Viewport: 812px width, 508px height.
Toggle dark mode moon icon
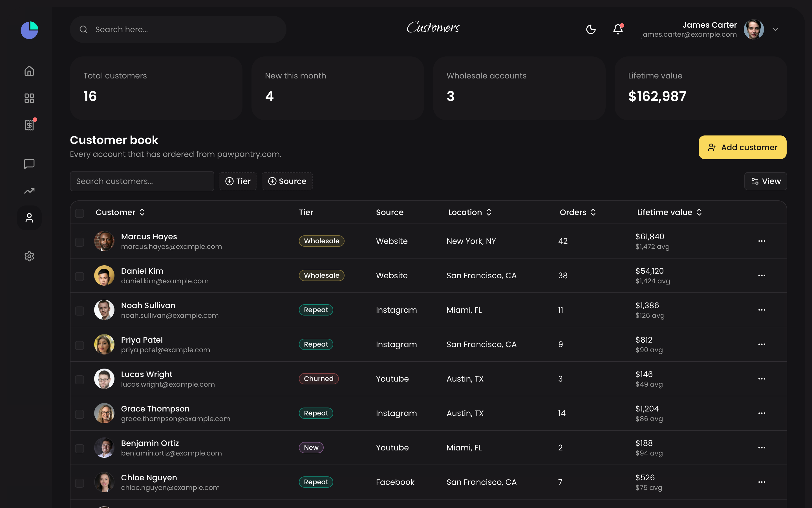pyautogui.click(x=591, y=29)
